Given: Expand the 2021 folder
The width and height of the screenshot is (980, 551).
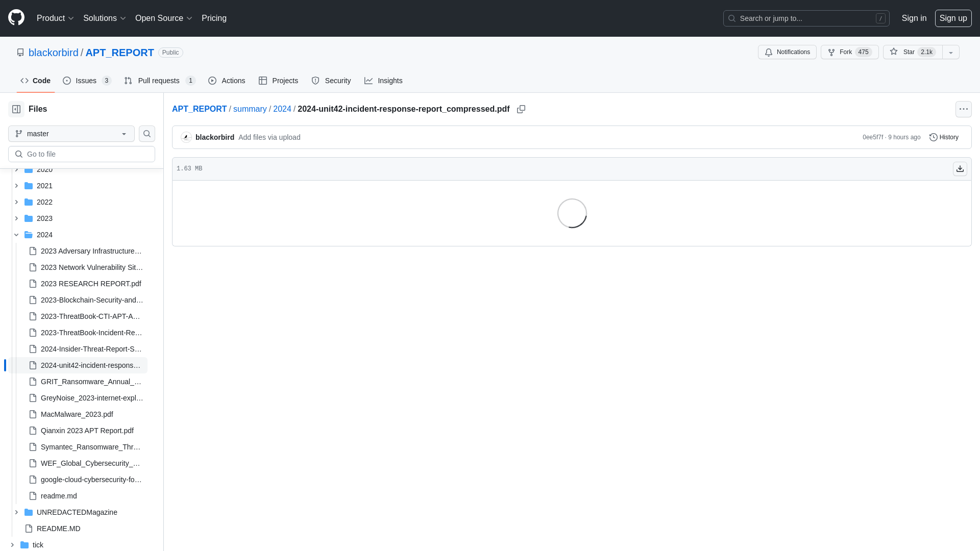Looking at the screenshot, I should click(x=16, y=186).
